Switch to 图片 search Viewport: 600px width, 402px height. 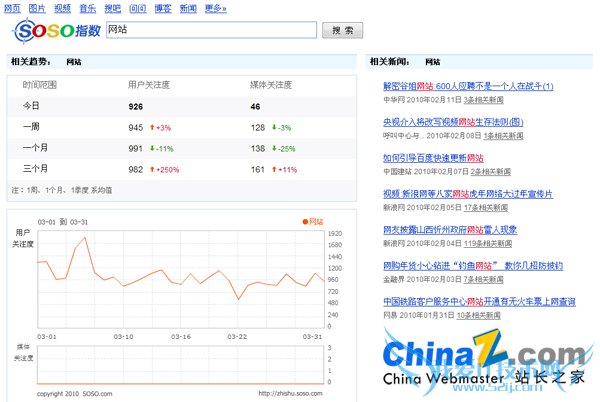coord(37,8)
